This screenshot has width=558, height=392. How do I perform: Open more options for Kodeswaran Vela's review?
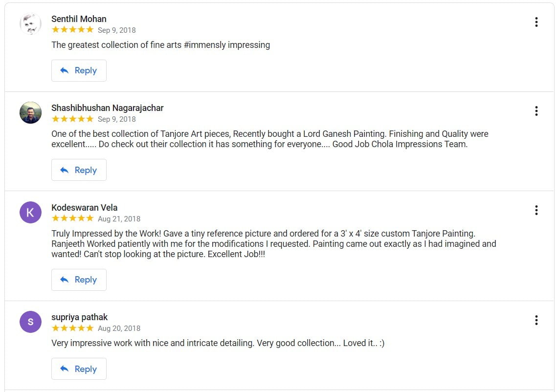[x=536, y=210]
